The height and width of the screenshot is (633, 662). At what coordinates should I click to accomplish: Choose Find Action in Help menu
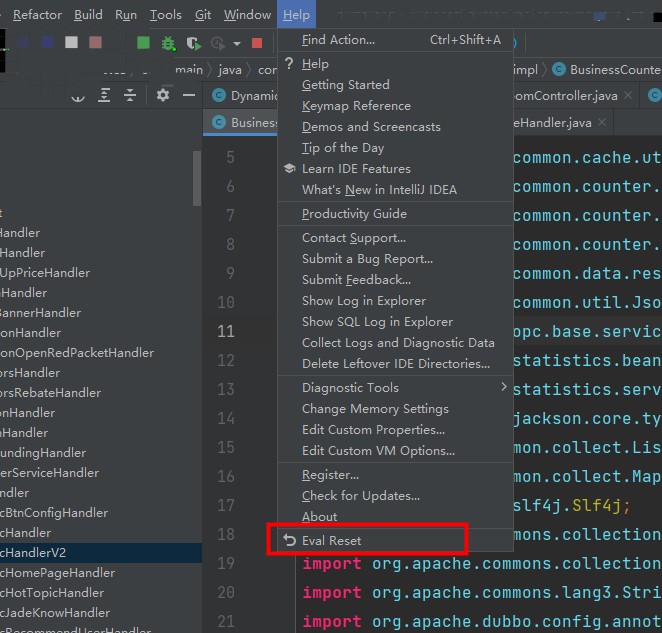tap(395, 40)
